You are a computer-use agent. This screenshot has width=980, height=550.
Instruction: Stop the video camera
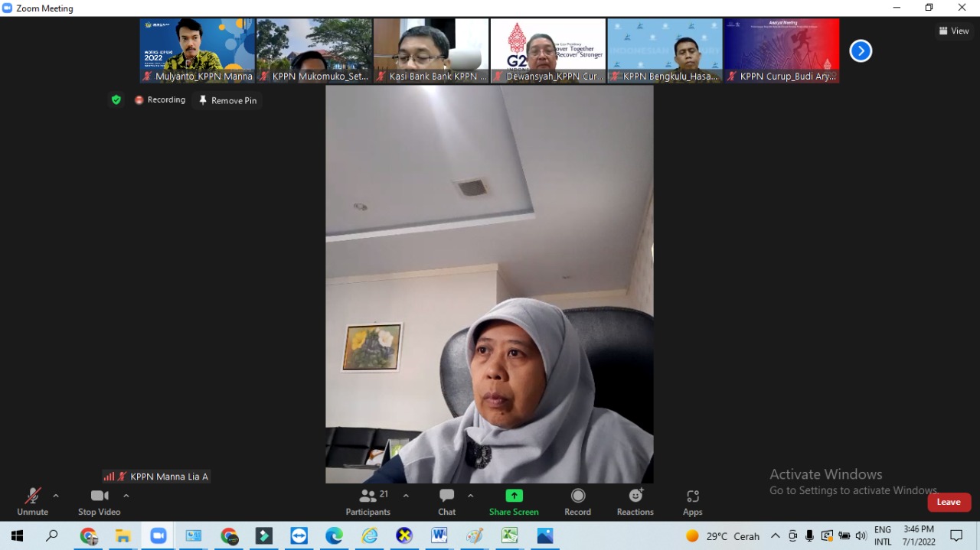click(x=100, y=502)
